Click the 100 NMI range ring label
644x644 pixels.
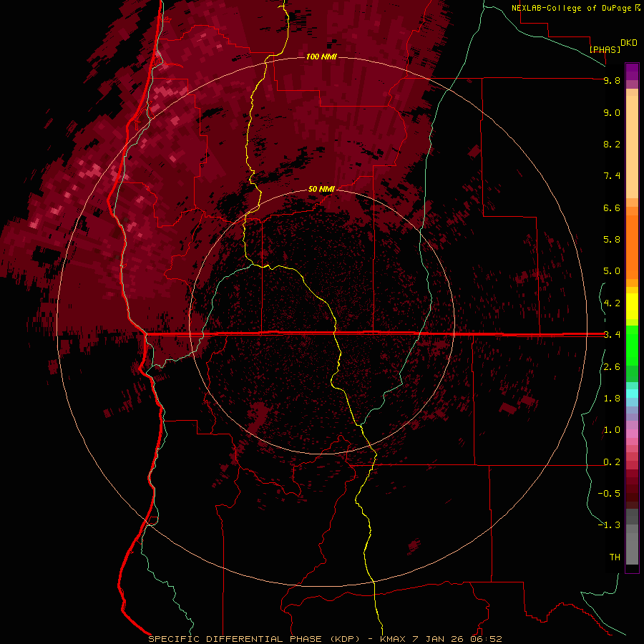click(321, 57)
